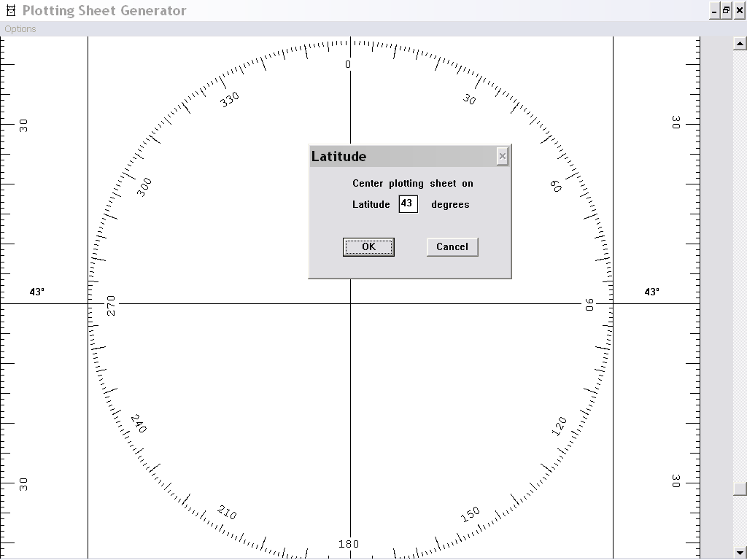Minimize the Plotting Sheet Generator window
Viewport: 747px width, 560px height.
click(x=713, y=10)
